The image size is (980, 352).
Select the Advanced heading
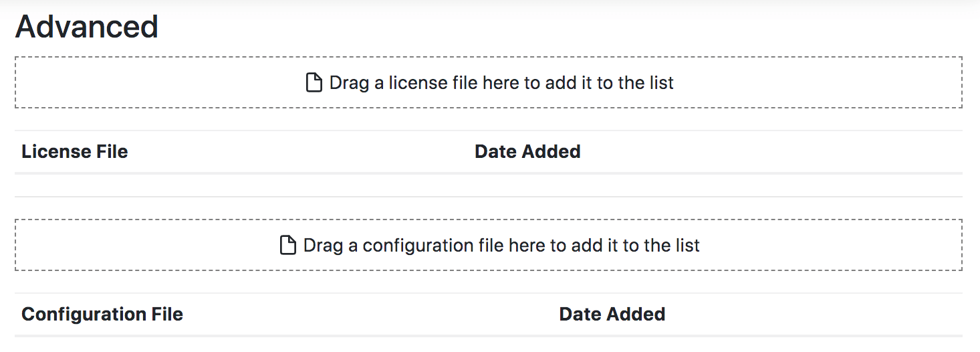point(87,27)
